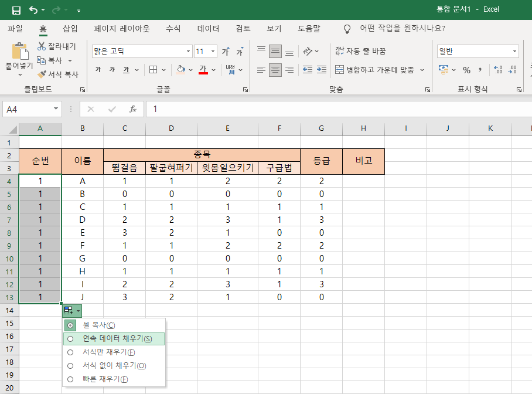Decrease font size icon

240,51
